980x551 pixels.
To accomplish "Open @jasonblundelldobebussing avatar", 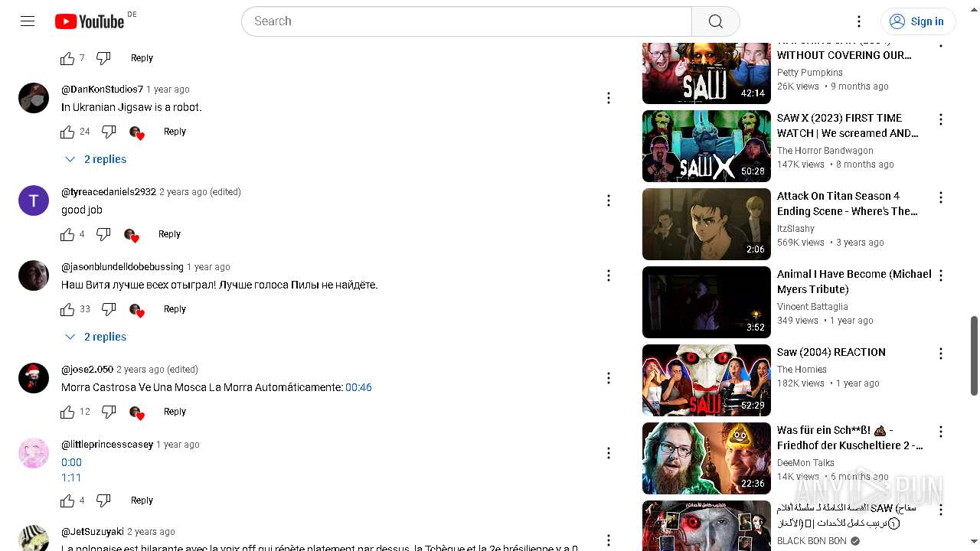I will click(x=34, y=275).
